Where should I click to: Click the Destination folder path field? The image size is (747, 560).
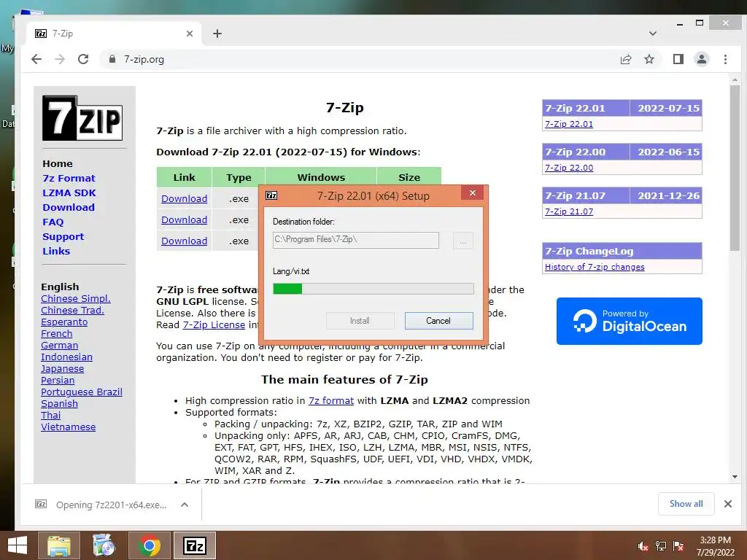(x=356, y=240)
